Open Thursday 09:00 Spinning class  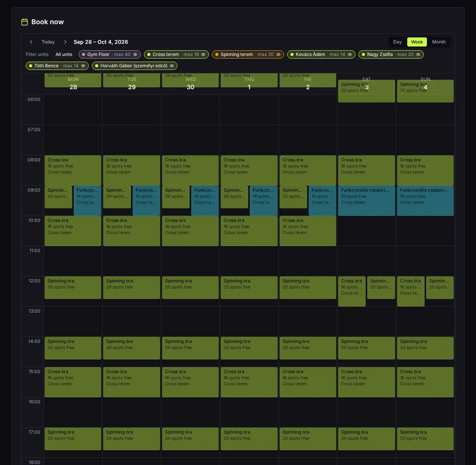[x=235, y=197]
